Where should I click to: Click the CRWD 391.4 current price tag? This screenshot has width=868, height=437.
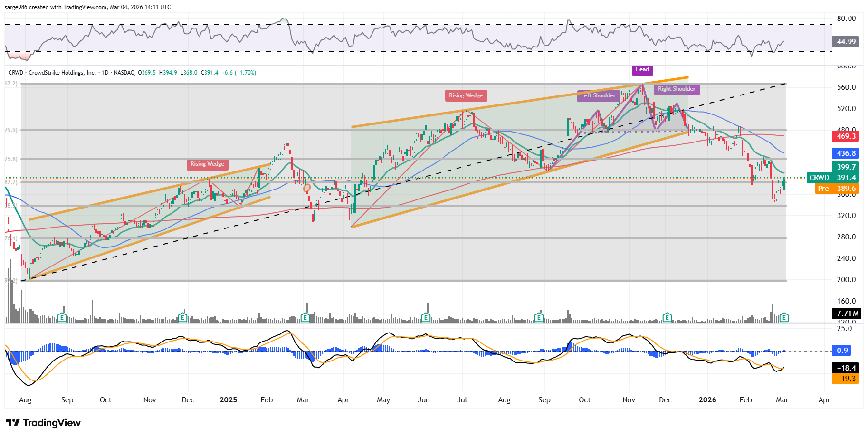coord(832,178)
